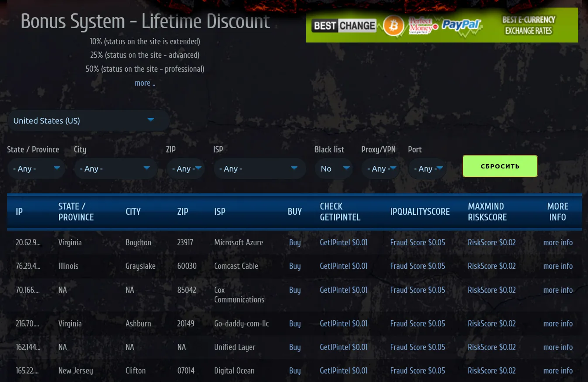Viewport: 588px width, 382px height.
Task: Click the IP column header
Action: click(19, 212)
